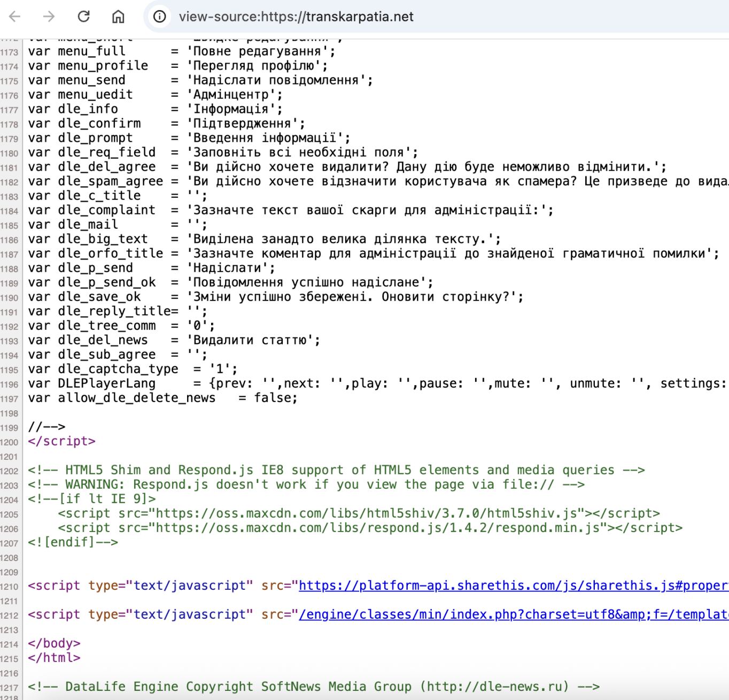
Task: Click the 'var dle_mail' line
Action: click(x=118, y=225)
